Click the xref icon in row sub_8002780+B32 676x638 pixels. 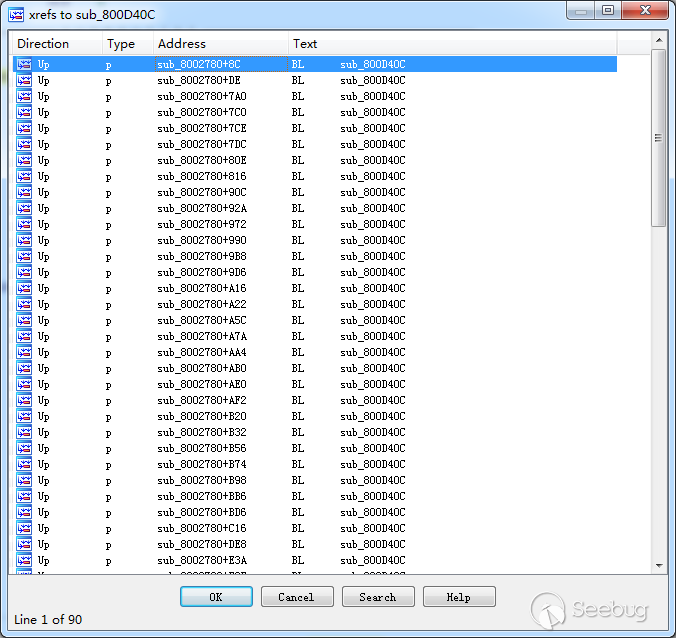point(24,432)
